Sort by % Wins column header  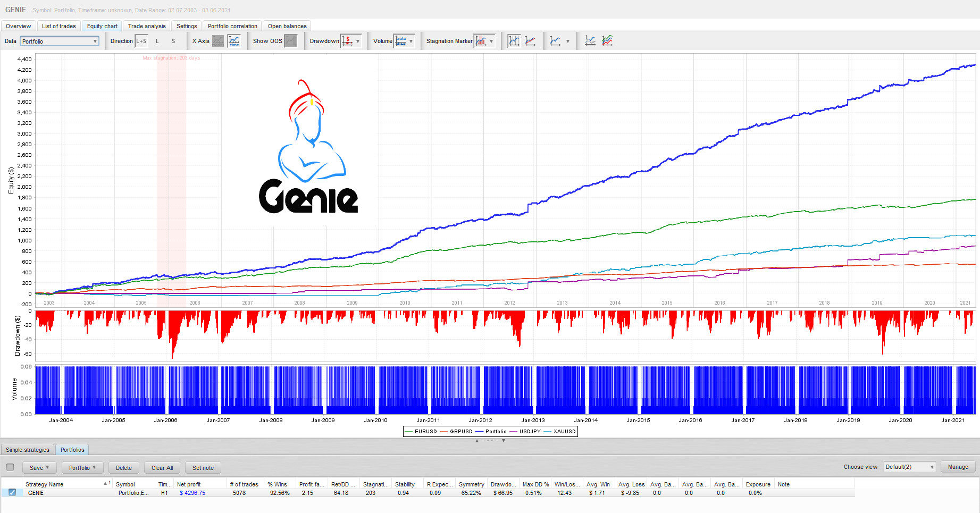click(280, 484)
